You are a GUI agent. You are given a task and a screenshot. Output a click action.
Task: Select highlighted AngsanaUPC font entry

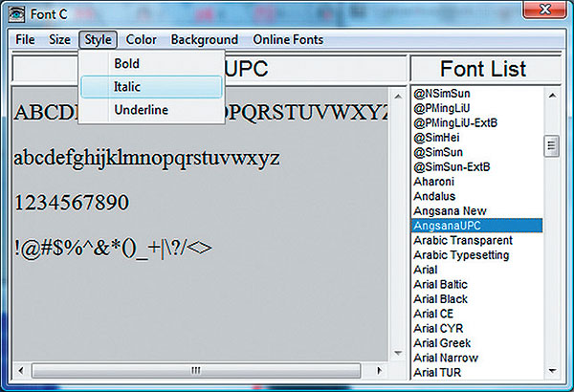point(476,226)
